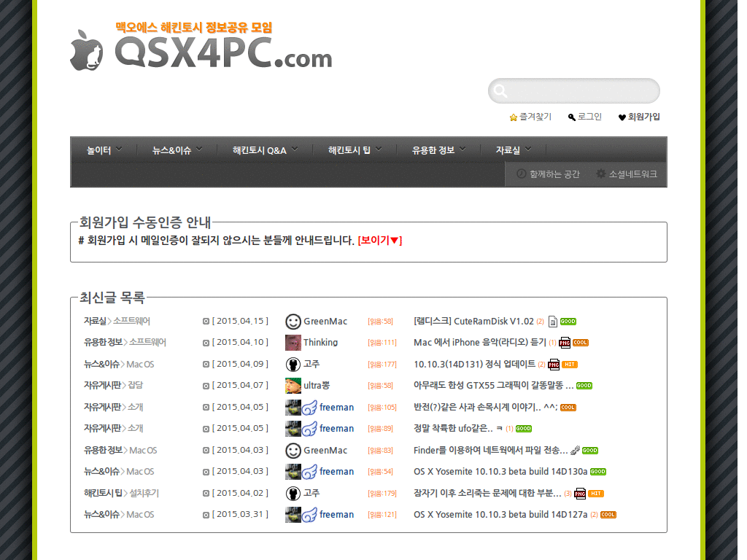Open post Mac 에서 iPhone 음악(라디오) 듣기
Viewport: 747px width, 560px height.
tap(480, 343)
